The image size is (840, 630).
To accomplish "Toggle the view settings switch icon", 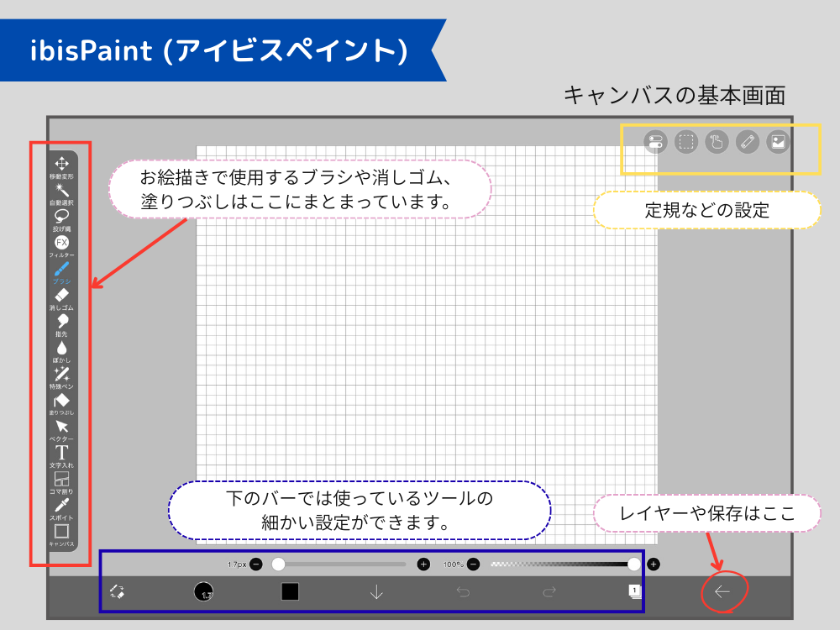I will 655,142.
